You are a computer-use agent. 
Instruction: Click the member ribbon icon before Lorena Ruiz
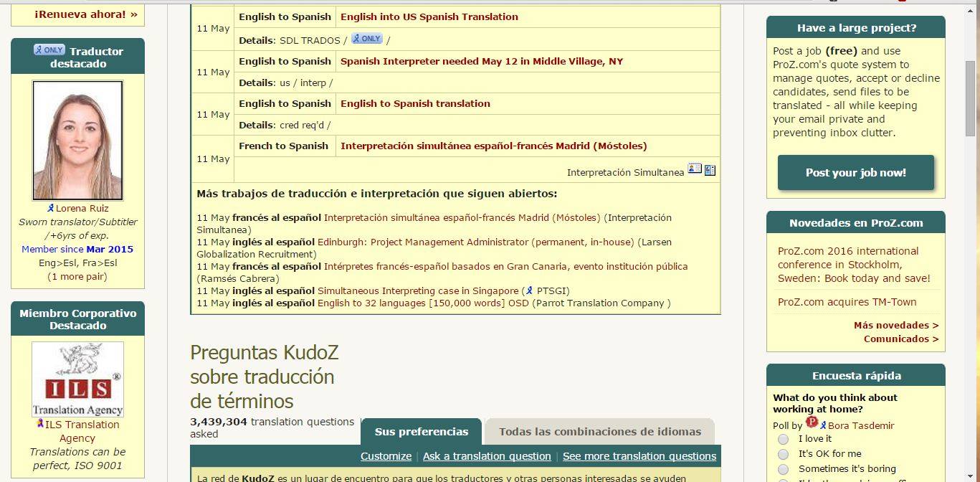click(51, 208)
